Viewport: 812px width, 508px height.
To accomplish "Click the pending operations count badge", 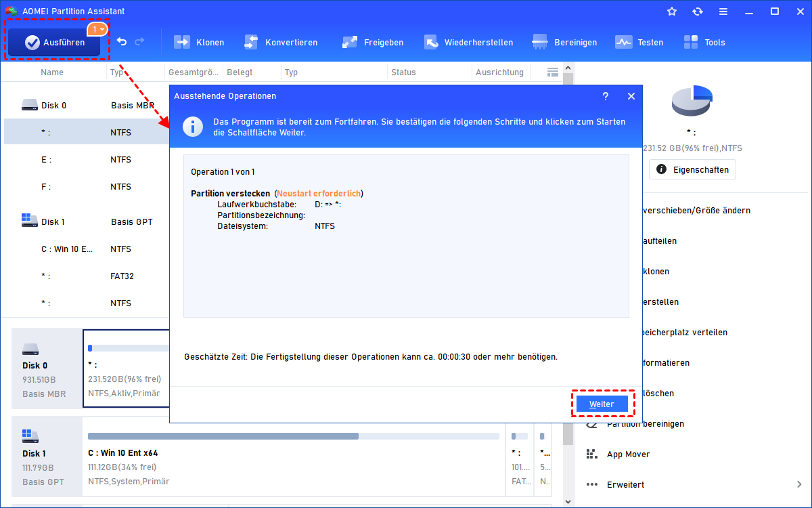I will tap(97, 29).
